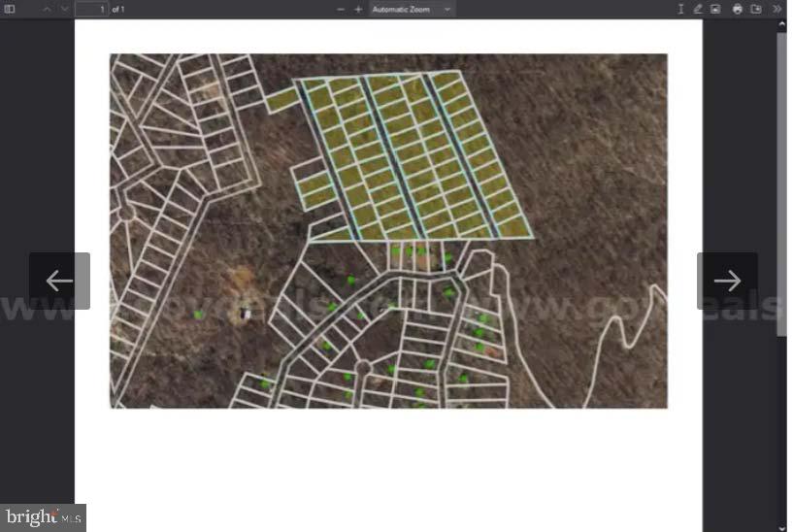
Task: Expand more tools double-chevron menu
Action: coord(776,9)
